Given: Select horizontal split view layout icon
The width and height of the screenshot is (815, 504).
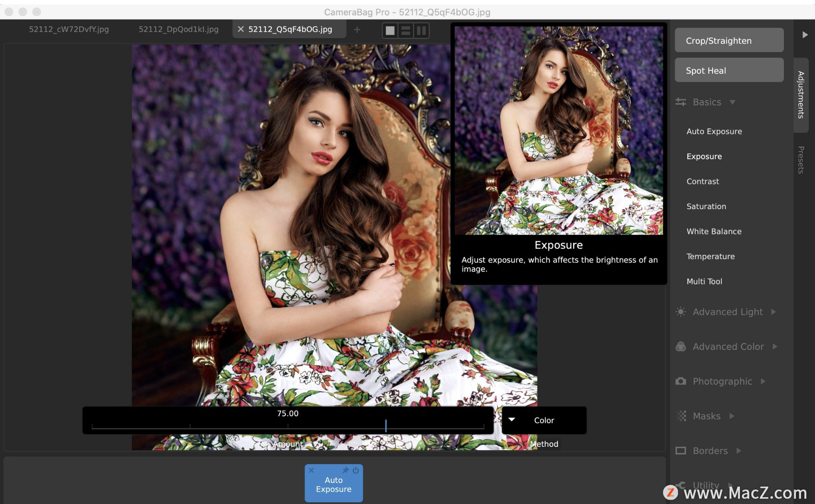Looking at the screenshot, I should 405,31.
